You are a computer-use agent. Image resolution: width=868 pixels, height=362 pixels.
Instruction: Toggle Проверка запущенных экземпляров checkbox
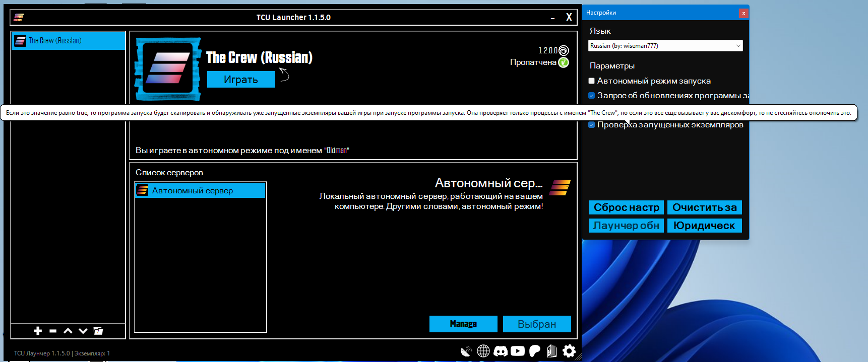pyautogui.click(x=592, y=125)
